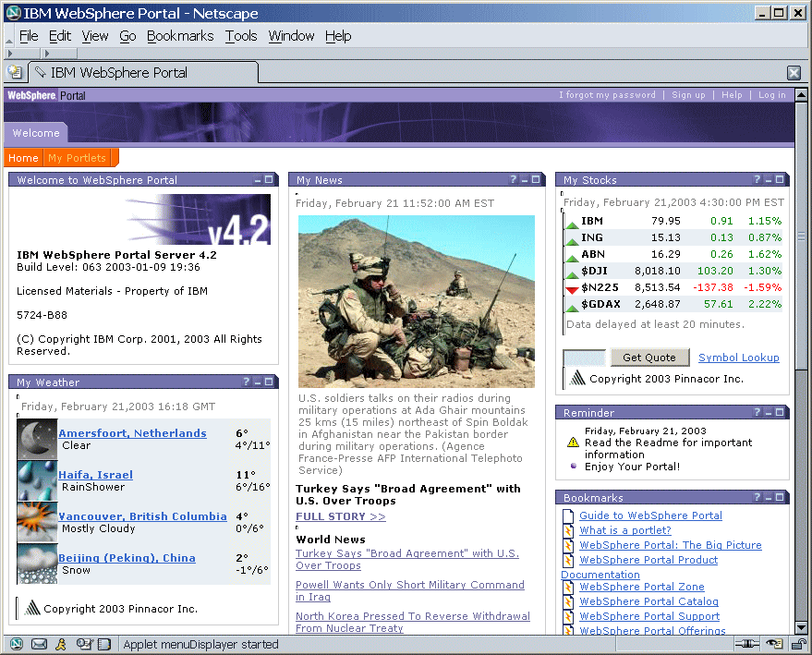This screenshot has width=812, height=655.
Task: Open the Haifa, Israel weather link
Action: pyautogui.click(x=95, y=474)
